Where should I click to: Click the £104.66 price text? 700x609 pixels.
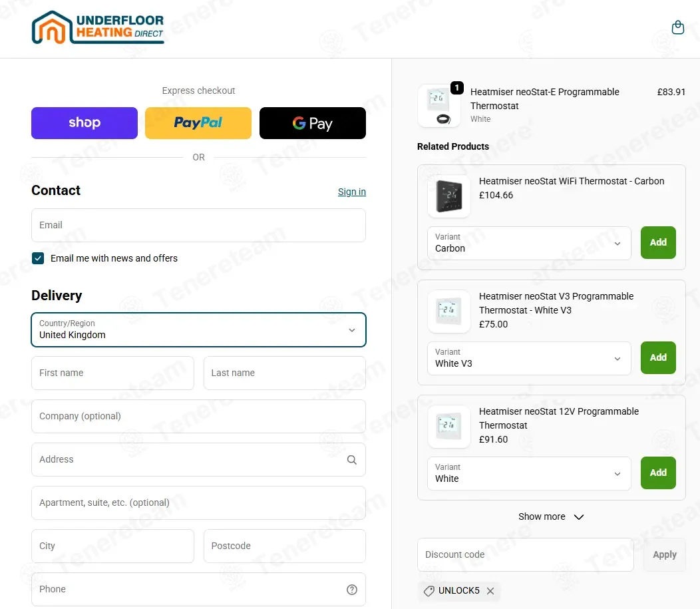click(x=496, y=195)
